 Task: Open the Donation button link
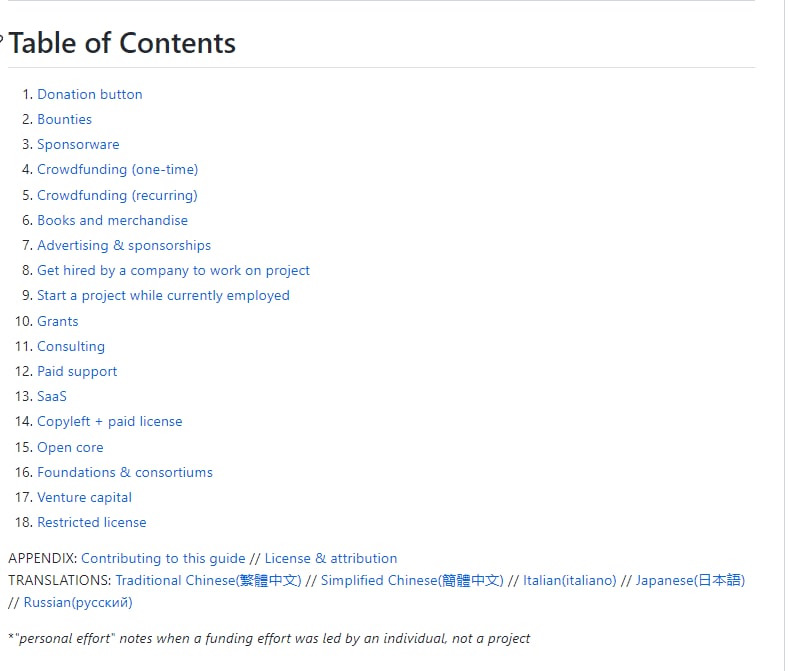point(90,94)
